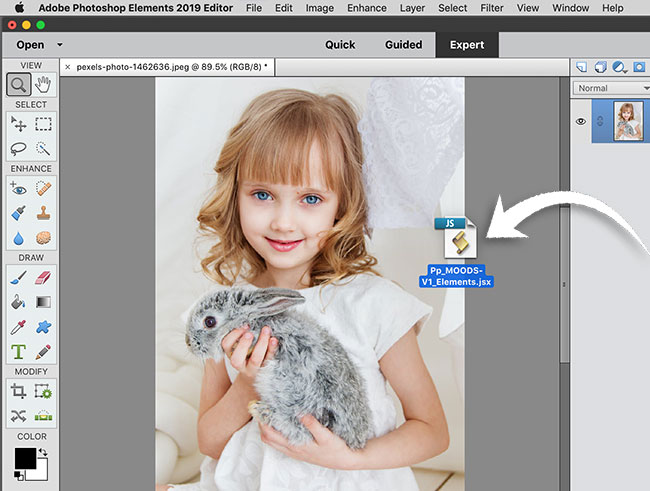
Task: Select the Pencil tool
Action: click(x=43, y=352)
